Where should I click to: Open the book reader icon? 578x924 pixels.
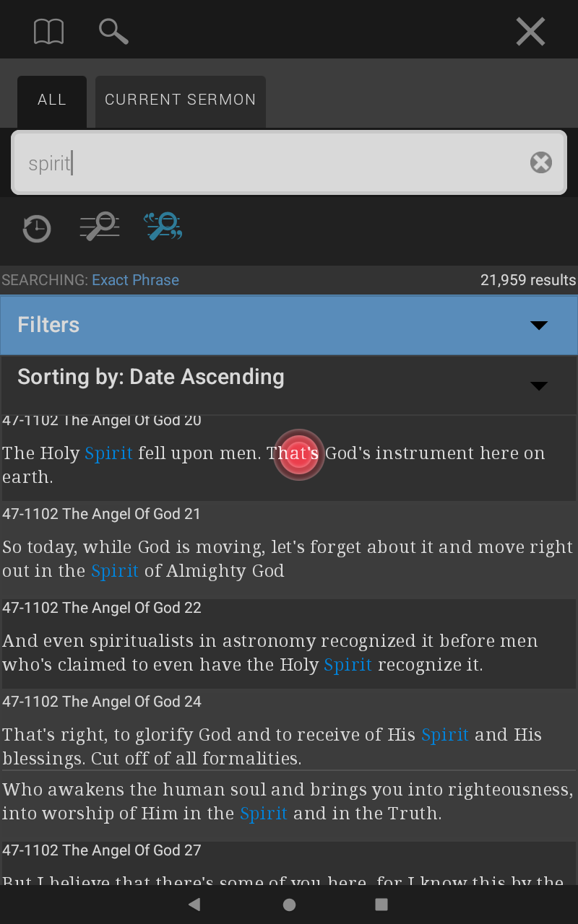coord(48,32)
